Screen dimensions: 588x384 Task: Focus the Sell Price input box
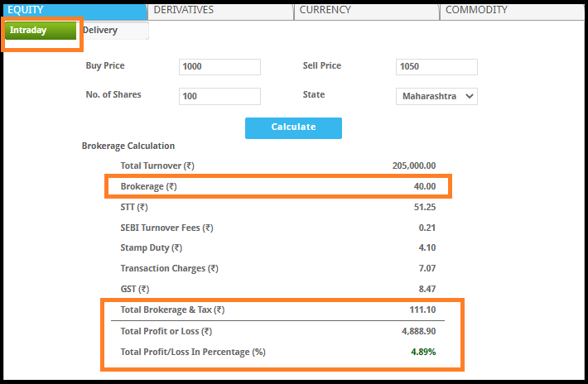436,67
